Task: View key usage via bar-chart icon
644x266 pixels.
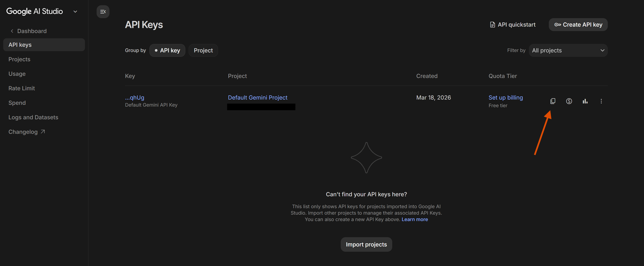Action: pyautogui.click(x=585, y=101)
